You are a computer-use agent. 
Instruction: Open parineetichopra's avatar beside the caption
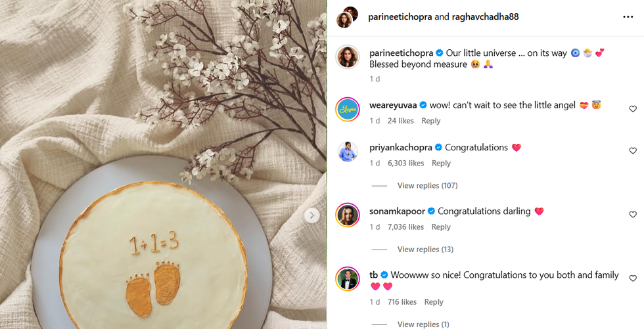point(348,58)
